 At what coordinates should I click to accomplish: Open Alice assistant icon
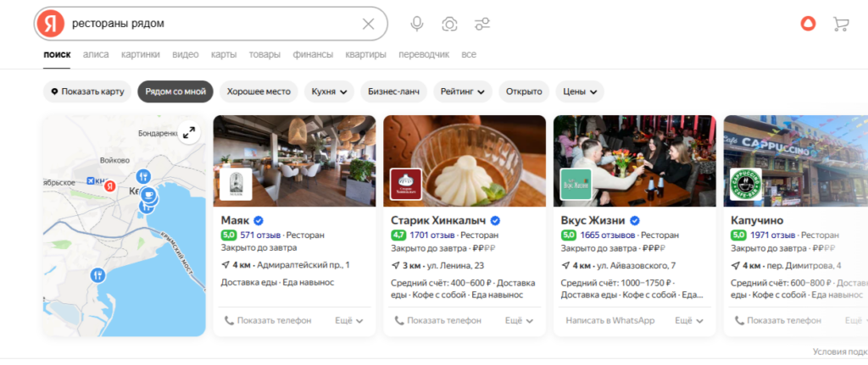[809, 24]
